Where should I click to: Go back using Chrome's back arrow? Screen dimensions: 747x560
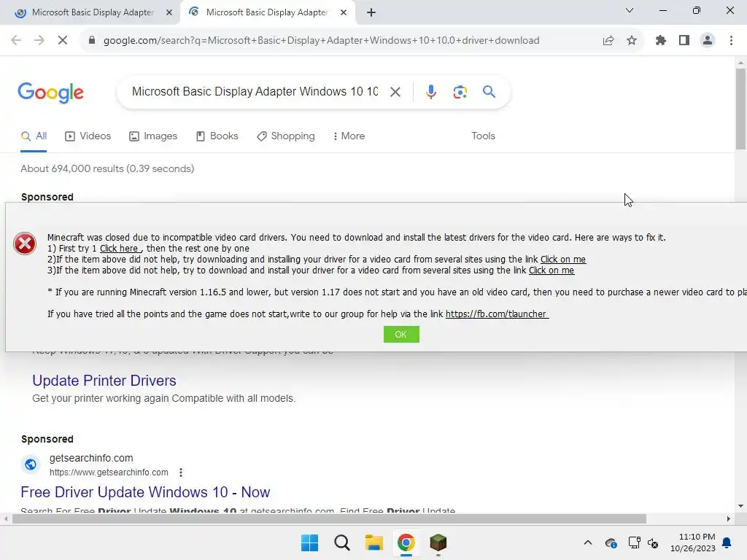tap(16, 41)
